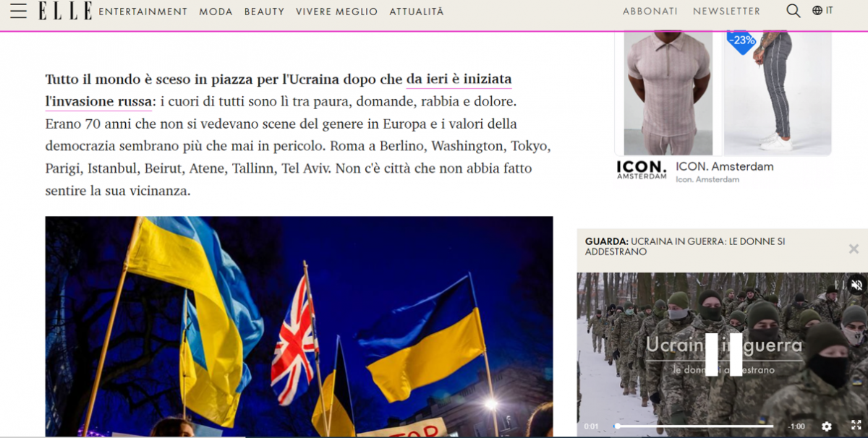The height and width of the screenshot is (438, 868).
Task: Go to the Moda section
Action: pyautogui.click(x=216, y=12)
